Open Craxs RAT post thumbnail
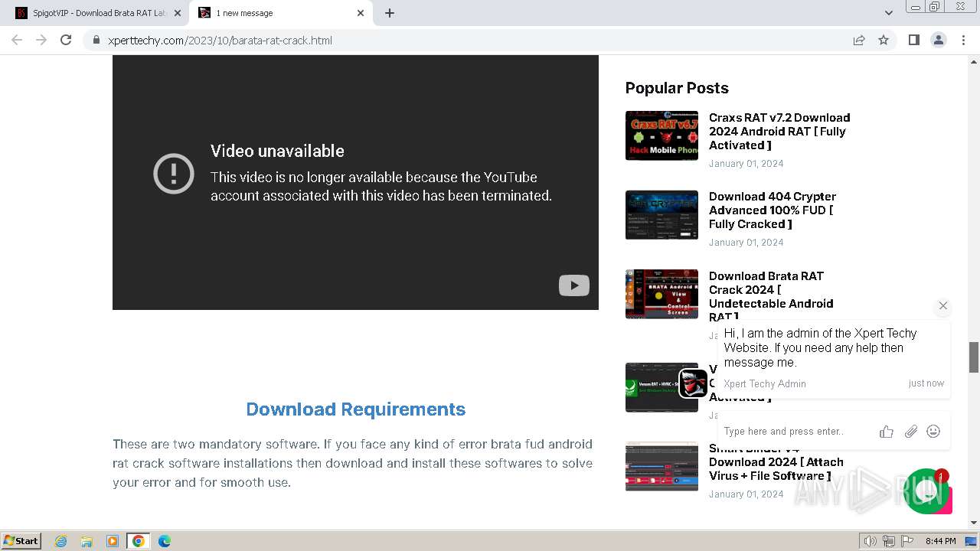This screenshot has width=980, height=551. coord(661,135)
